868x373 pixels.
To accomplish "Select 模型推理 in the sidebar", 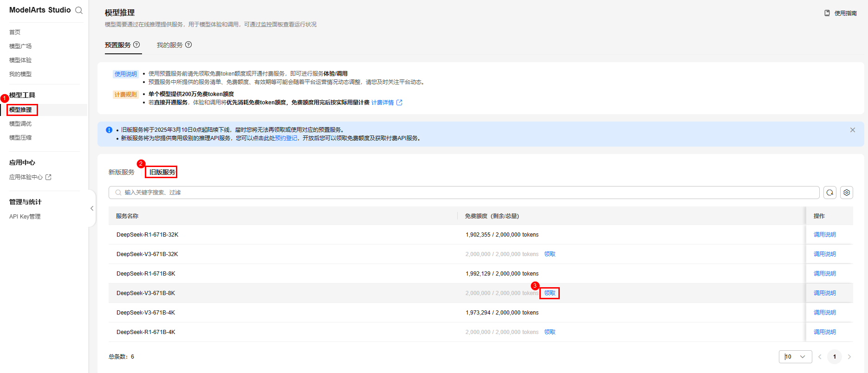I will click(x=20, y=109).
